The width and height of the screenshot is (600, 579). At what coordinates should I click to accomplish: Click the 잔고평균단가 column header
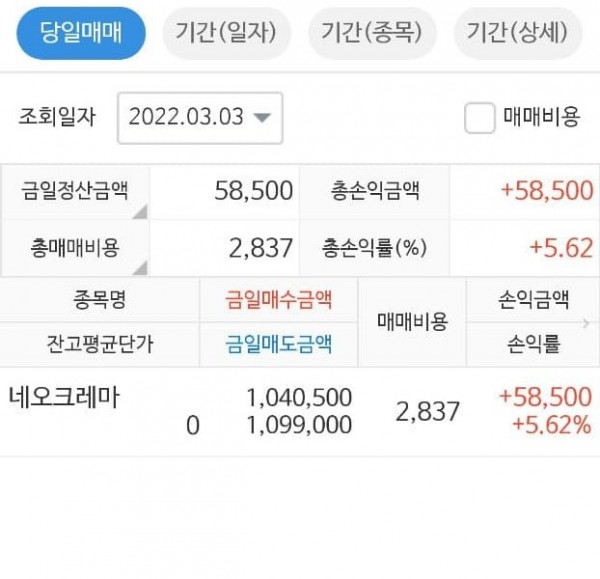[100, 345]
